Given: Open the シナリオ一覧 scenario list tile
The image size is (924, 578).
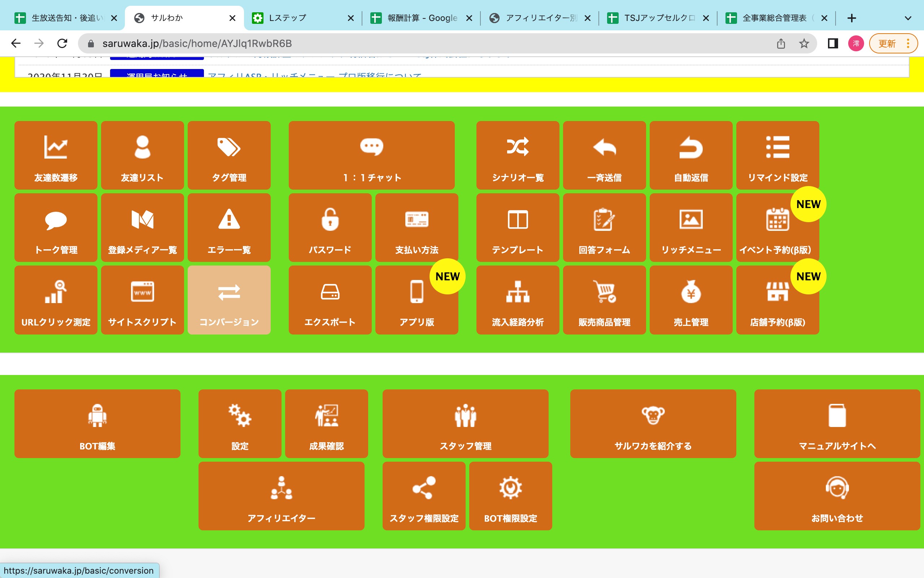Looking at the screenshot, I should (x=518, y=155).
